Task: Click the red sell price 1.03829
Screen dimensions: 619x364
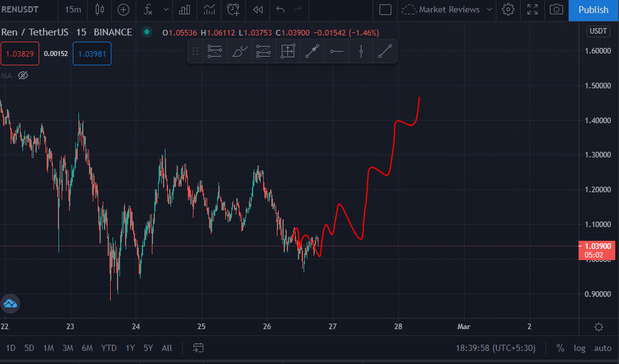Action: click(x=20, y=54)
